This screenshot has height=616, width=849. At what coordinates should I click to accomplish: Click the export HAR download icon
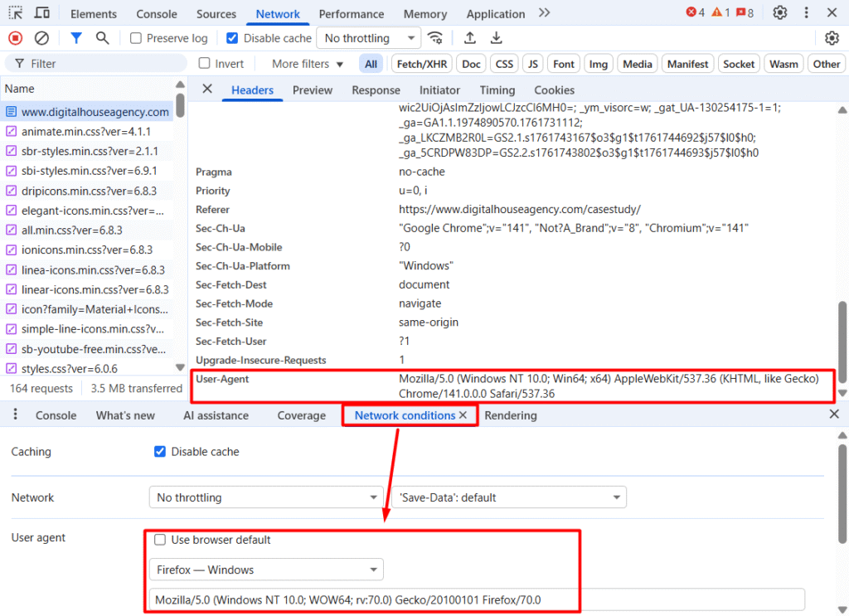point(496,38)
